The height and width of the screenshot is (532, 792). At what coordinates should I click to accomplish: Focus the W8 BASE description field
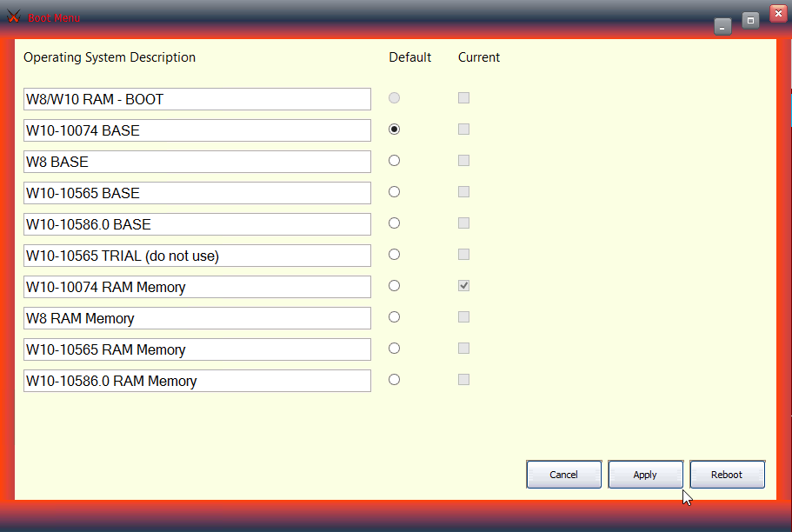tap(197, 162)
